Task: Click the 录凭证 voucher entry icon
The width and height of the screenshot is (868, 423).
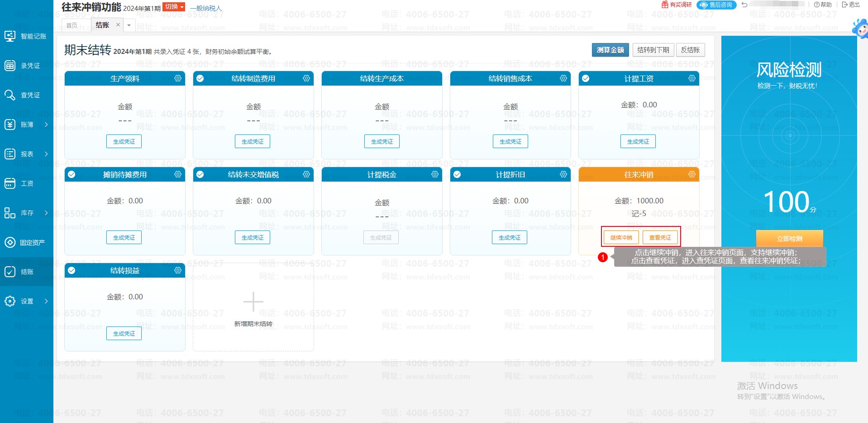Action: (10, 66)
